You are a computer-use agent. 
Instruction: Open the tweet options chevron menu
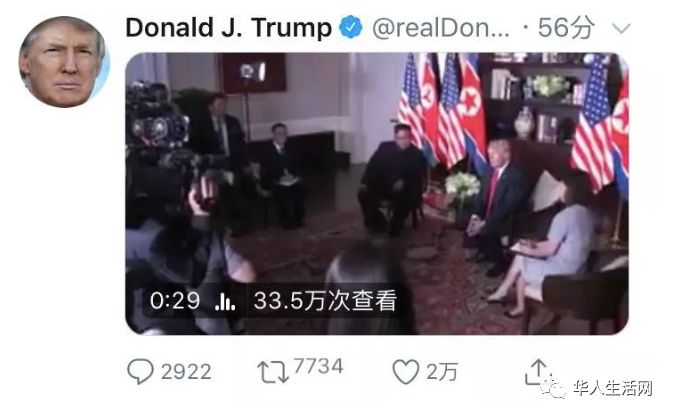pos(621,29)
